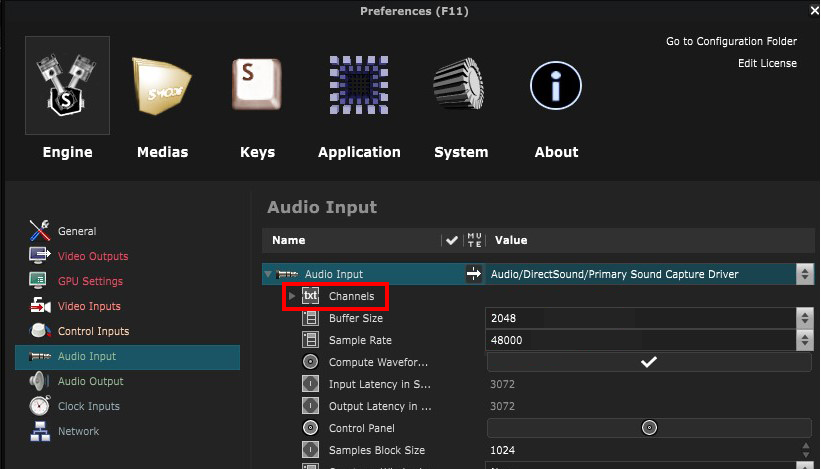Click the Channels txt icon
The image size is (821, 469).
(x=310, y=296)
